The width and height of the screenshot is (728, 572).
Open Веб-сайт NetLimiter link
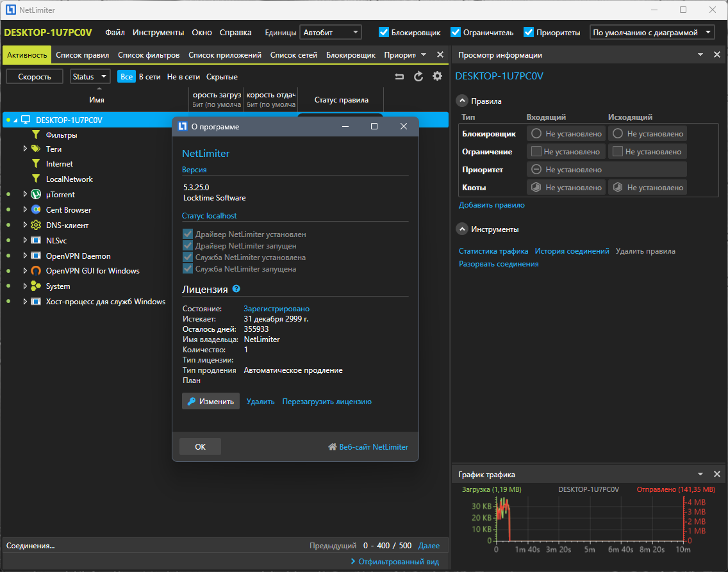368,446
